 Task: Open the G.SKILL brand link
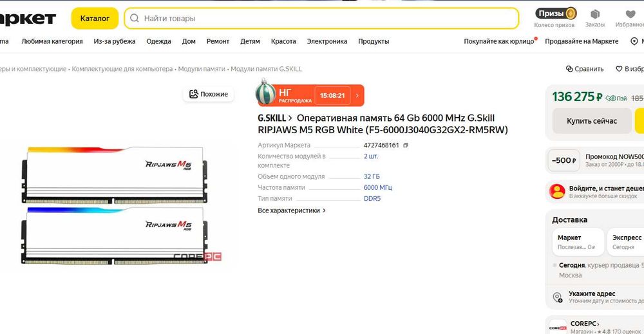(x=275, y=118)
